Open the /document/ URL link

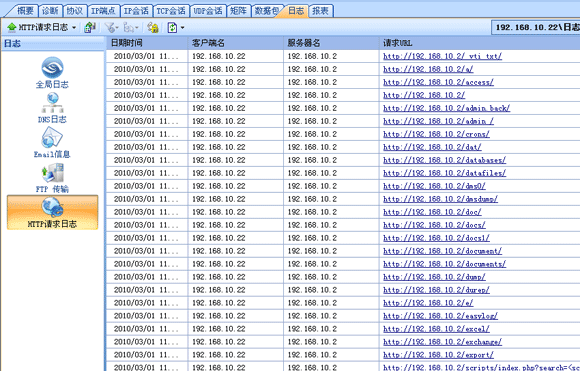point(442,251)
